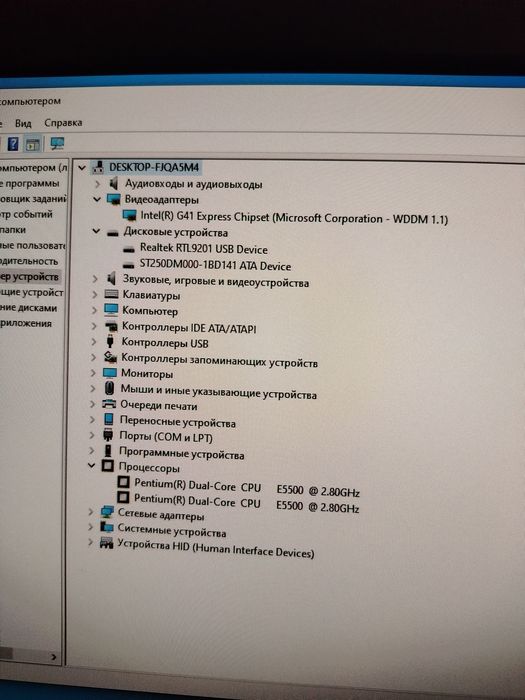Collapse the DESKTOP-FJQA5M4 root node
This screenshot has height=700, width=525.
[x=81, y=168]
